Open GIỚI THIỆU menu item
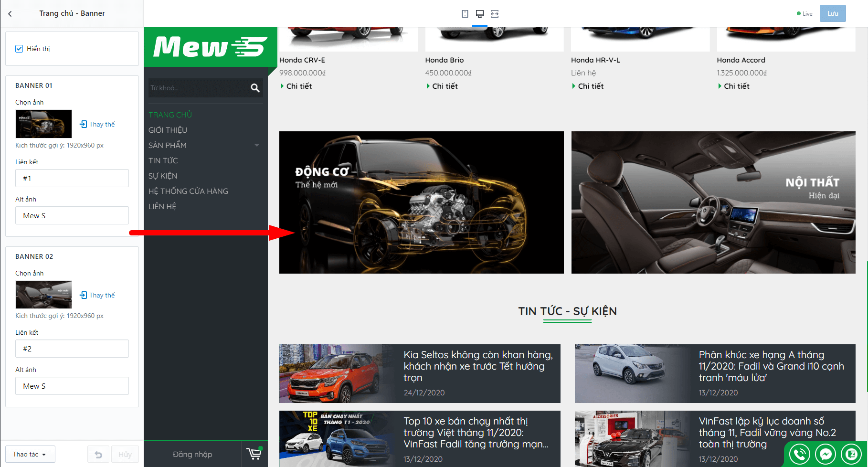 pos(168,130)
